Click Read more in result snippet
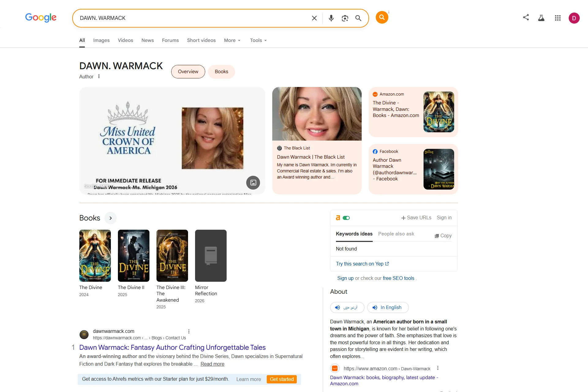Image resolution: width=588 pixels, height=392 pixels. click(212, 364)
